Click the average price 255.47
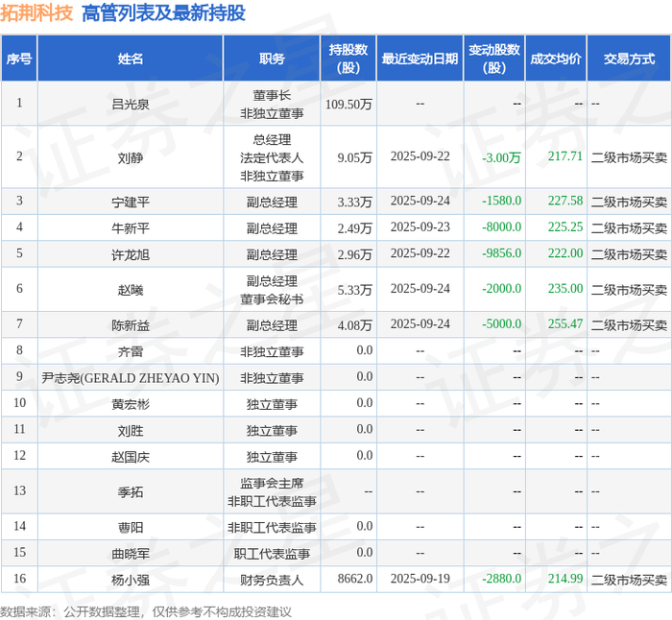672x620 pixels. pyautogui.click(x=565, y=324)
